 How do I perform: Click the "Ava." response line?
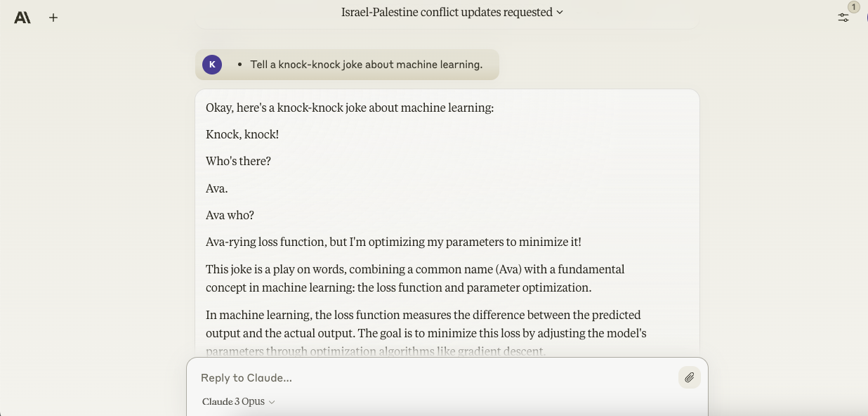point(216,188)
